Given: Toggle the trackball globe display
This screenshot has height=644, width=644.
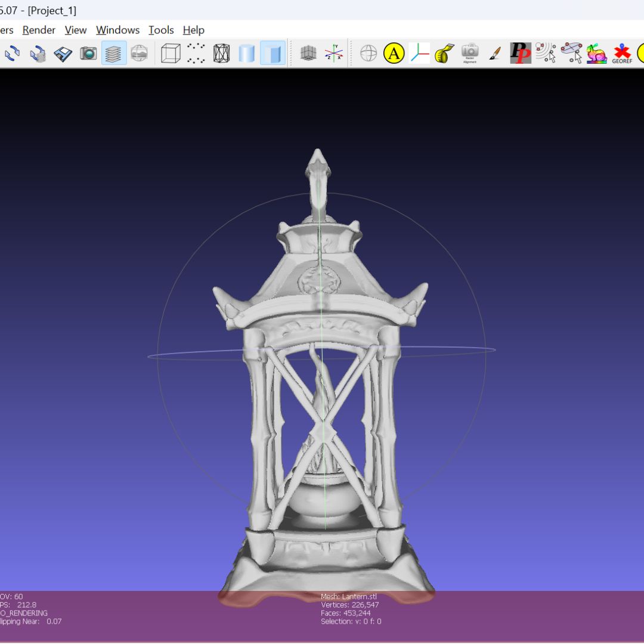Looking at the screenshot, I should [x=369, y=52].
